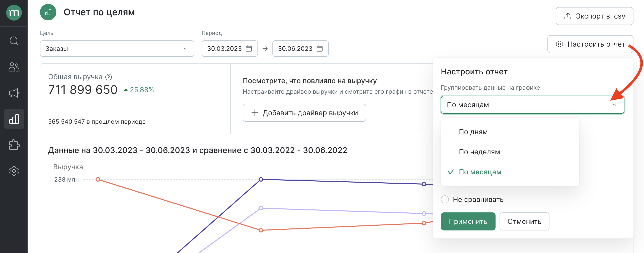Click the Данные на 30.03.2023 comparison heading

pos(198,150)
